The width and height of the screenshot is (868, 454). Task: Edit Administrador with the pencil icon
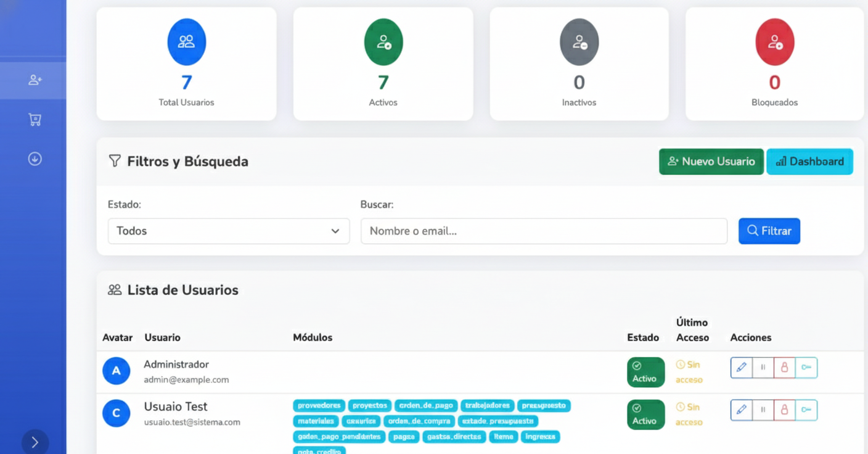(742, 368)
